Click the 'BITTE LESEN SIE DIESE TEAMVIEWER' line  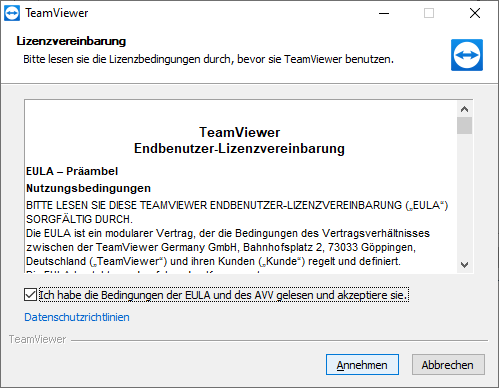[x=237, y=205]
